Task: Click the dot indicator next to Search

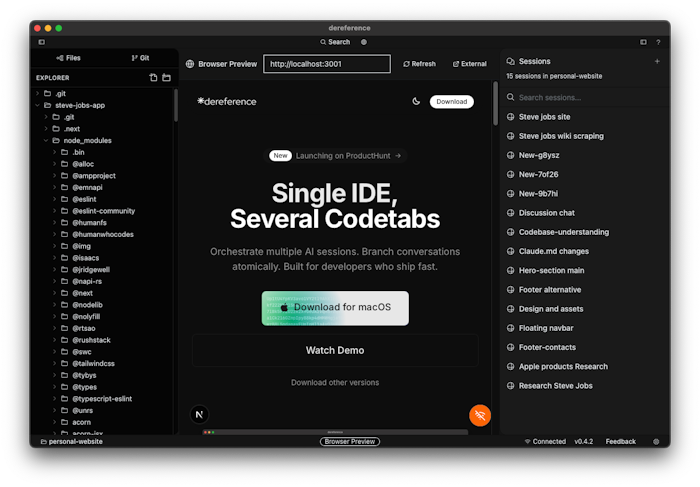Action: coord(364,42)
